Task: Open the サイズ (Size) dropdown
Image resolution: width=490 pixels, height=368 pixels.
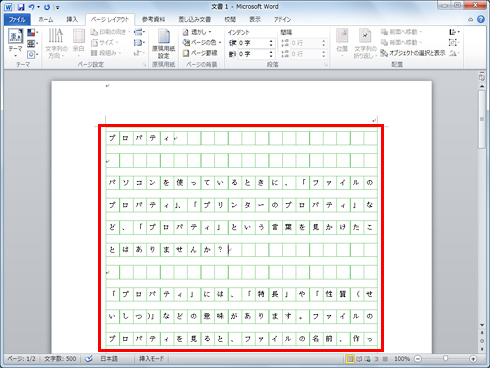Action: click(104, 43)
